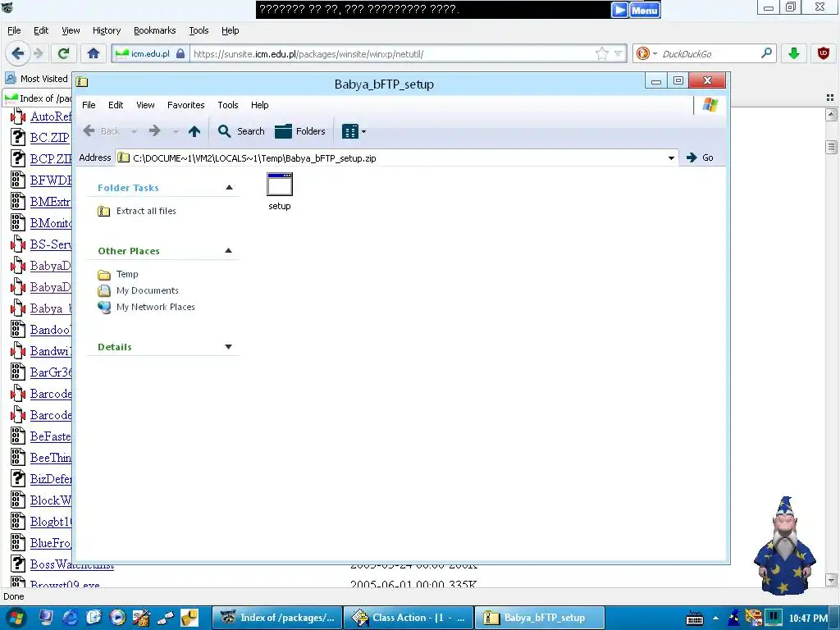Screen dimensions: 840x630
Task: Click the Windows Start orb
Action: [15, 618]
